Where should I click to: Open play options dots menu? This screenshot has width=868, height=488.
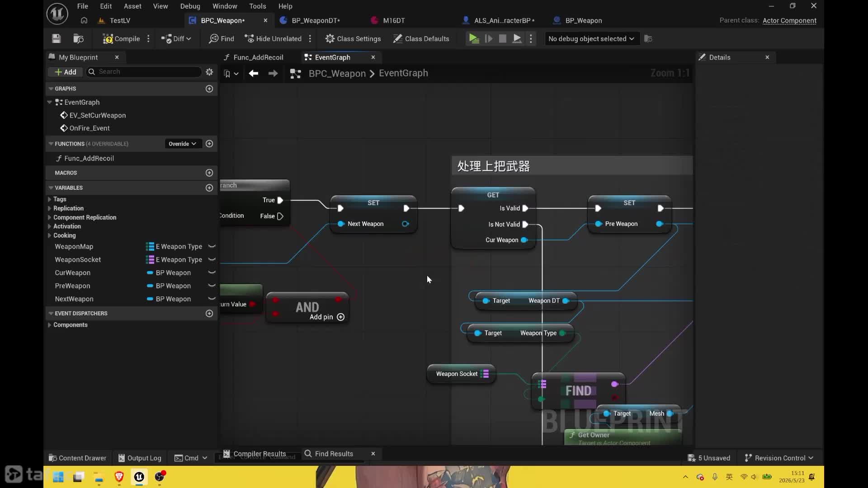pyautogui.click(x=531, y=39)
